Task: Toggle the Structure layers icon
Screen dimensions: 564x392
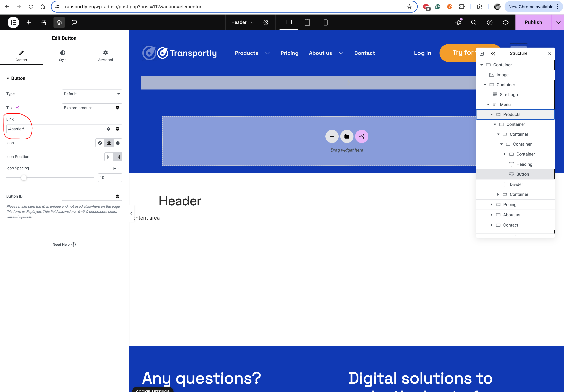Action: coord(59,22)
